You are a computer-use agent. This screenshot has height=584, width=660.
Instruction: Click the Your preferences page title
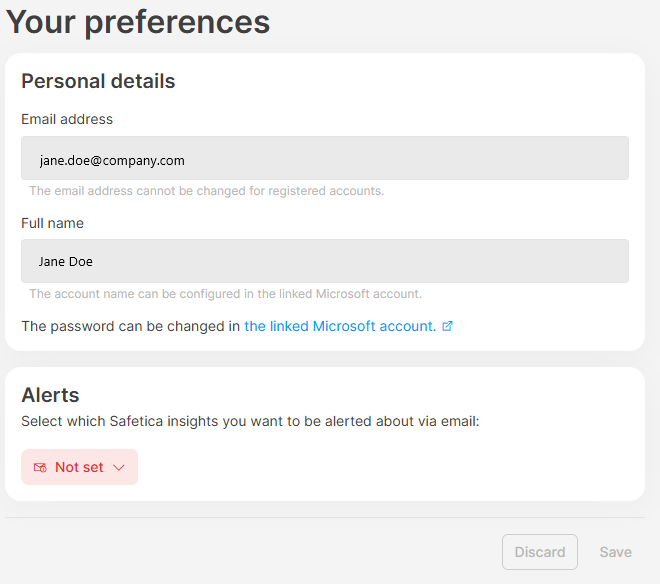[x=138, y=22]
